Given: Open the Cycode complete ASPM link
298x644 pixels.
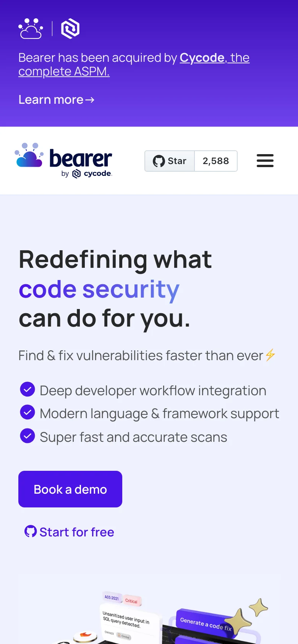Looking at the screenshot, I should point(134,64).
